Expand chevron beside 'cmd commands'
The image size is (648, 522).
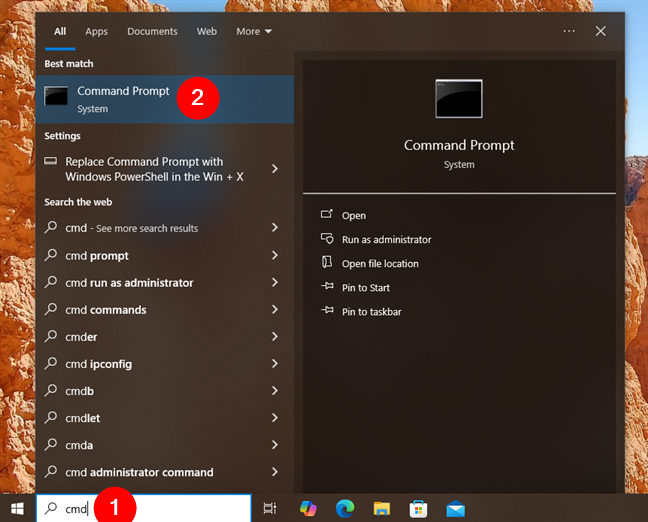pyautogui.click(x=275, y=309)
